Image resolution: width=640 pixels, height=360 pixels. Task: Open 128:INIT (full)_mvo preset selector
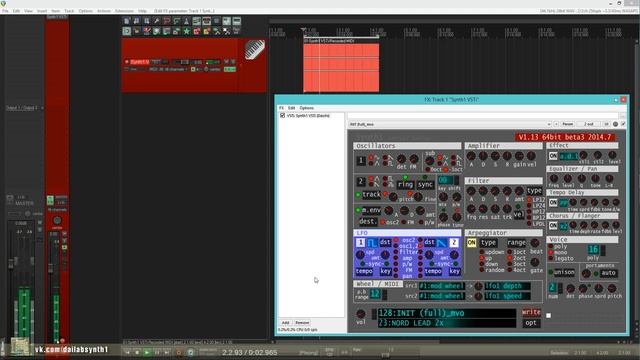pos(447,313)
